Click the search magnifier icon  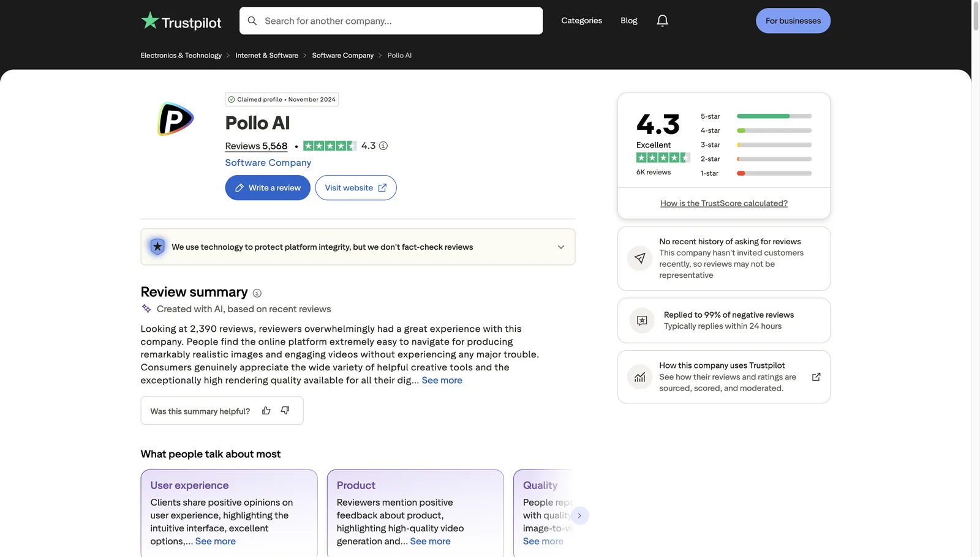coord(252,21)
